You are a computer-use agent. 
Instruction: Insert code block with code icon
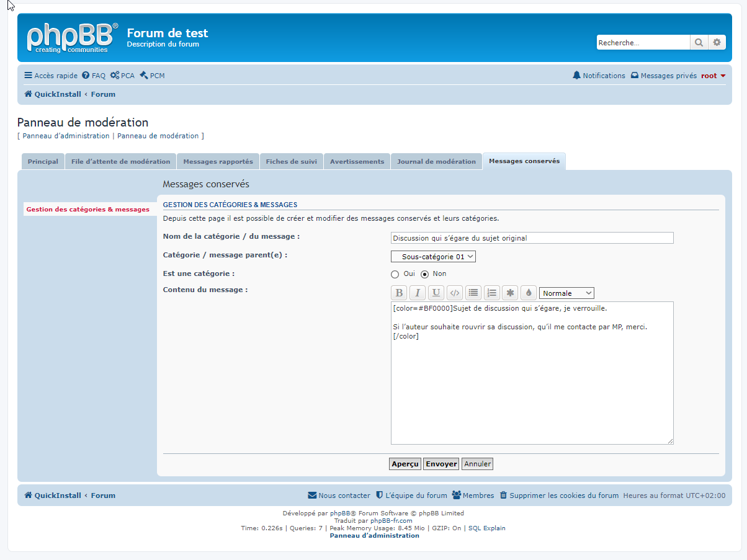(455, 293)
